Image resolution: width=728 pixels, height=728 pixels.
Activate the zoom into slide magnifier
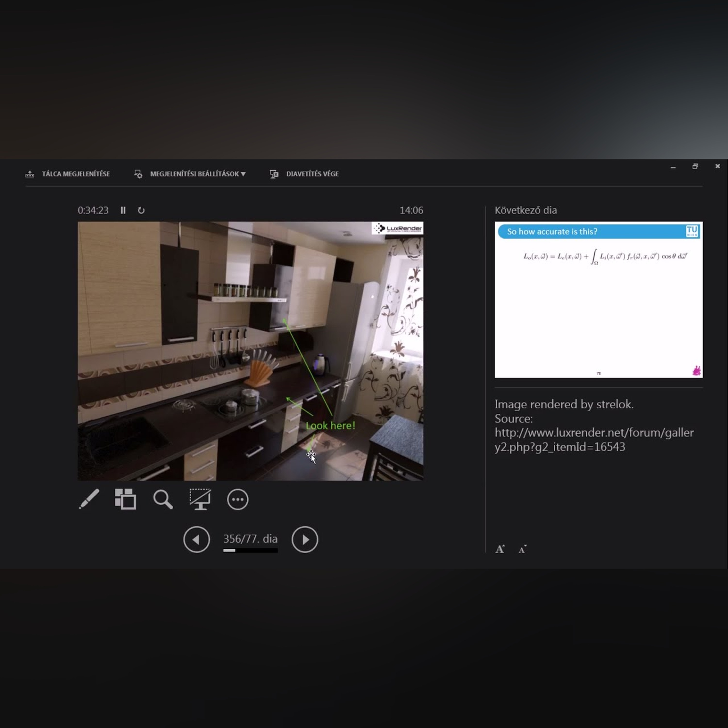[163, 500]
